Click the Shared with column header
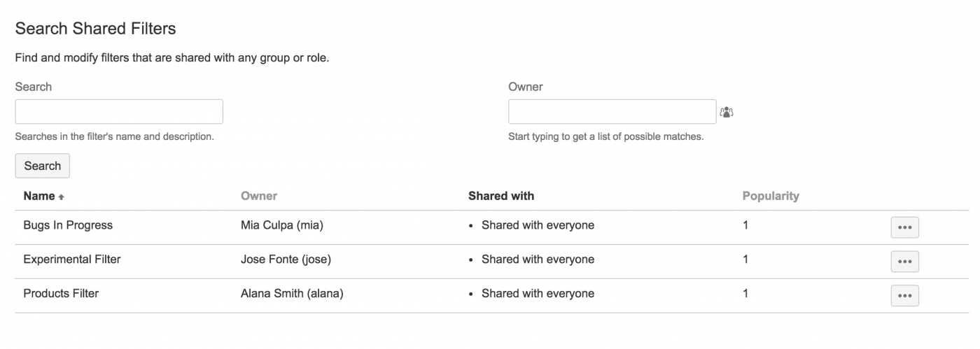980x349 pixels. (x=501, y=196)
